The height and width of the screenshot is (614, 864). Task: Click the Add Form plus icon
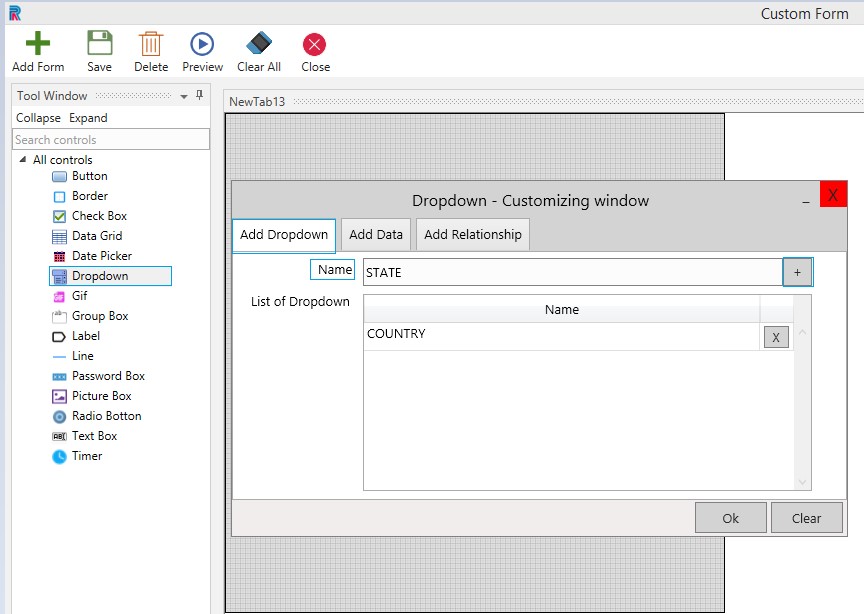tap(38, 45)
